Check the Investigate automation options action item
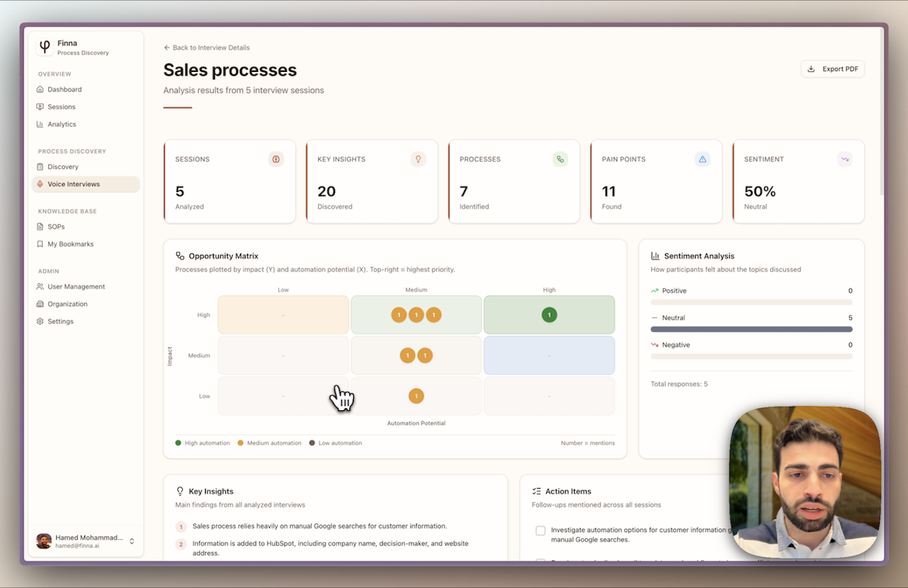 coord(540,531)
